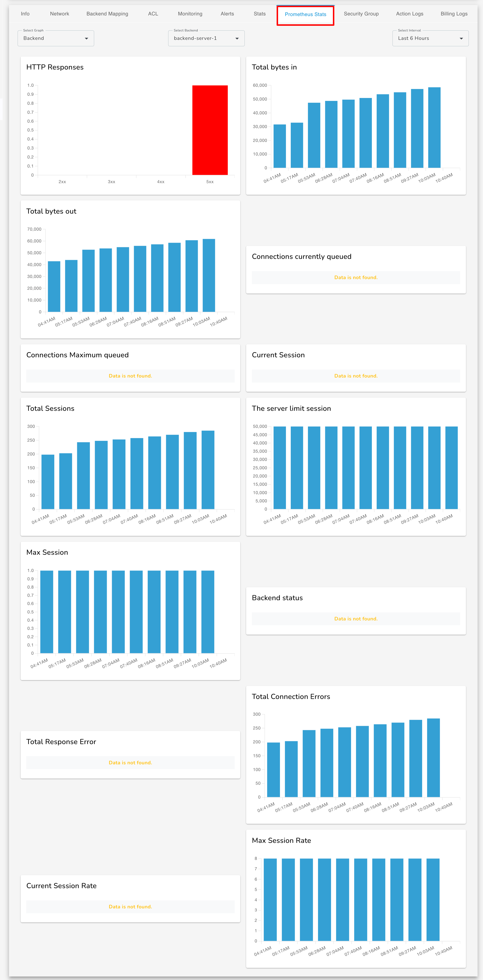
Task: Open the ACL tab
Action: click(153, 14)
